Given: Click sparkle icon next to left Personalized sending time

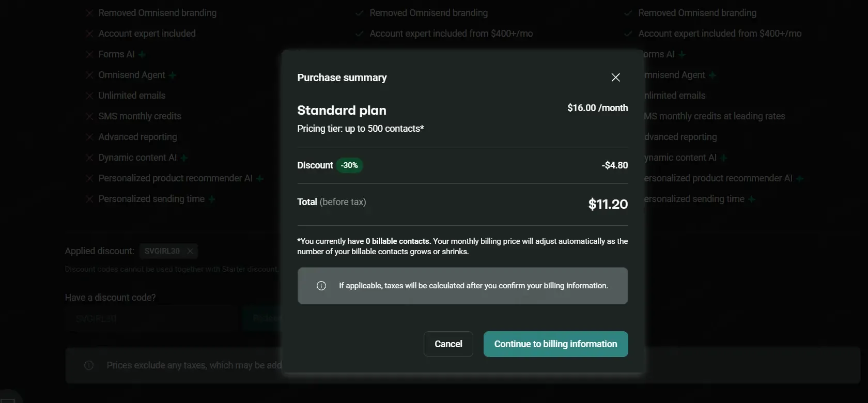Looking at the screenshot, I should click(x=212, y=199).
